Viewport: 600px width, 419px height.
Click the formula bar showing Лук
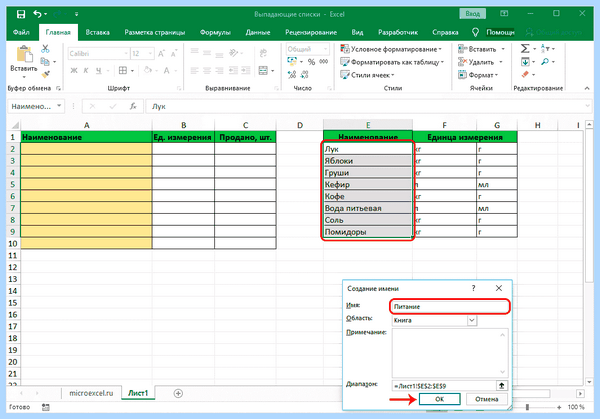(x=367, y=106)
